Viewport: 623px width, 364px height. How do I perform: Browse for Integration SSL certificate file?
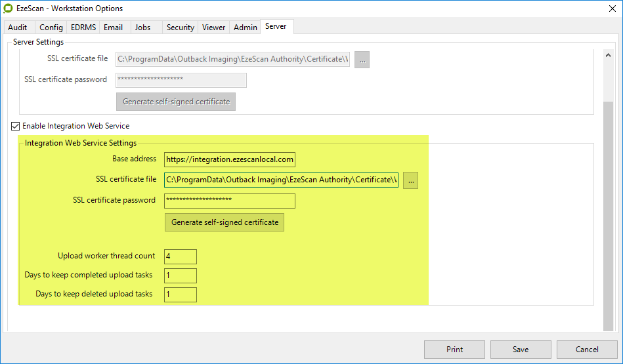[410, 180]
